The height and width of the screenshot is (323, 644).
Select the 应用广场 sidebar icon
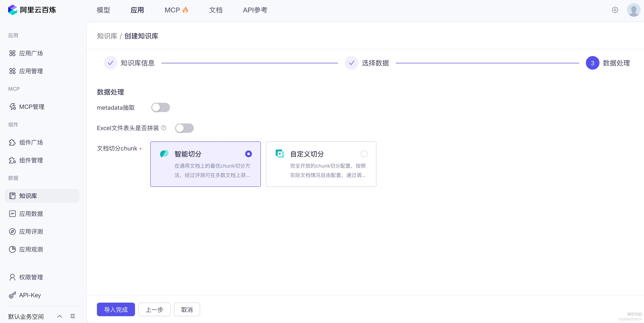click(13, 53)
